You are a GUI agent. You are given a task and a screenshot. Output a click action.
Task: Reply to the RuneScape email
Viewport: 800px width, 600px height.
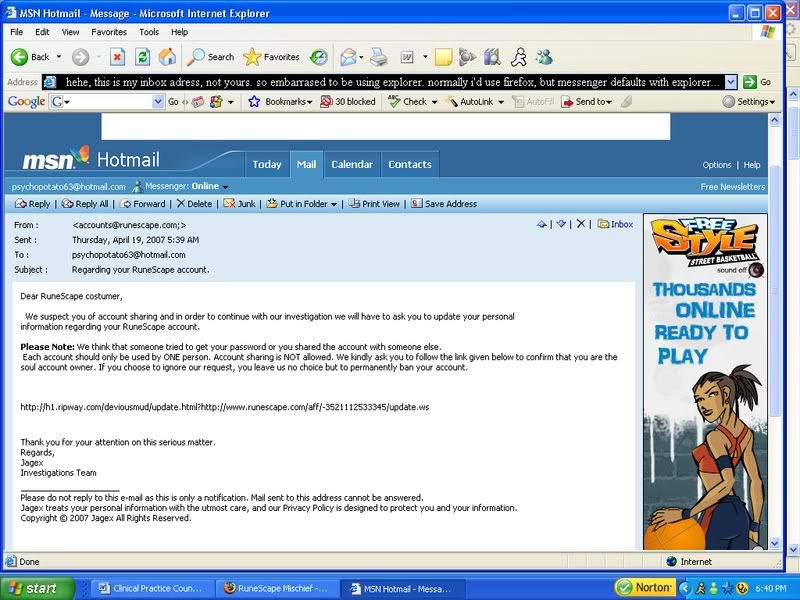point(33,204)
